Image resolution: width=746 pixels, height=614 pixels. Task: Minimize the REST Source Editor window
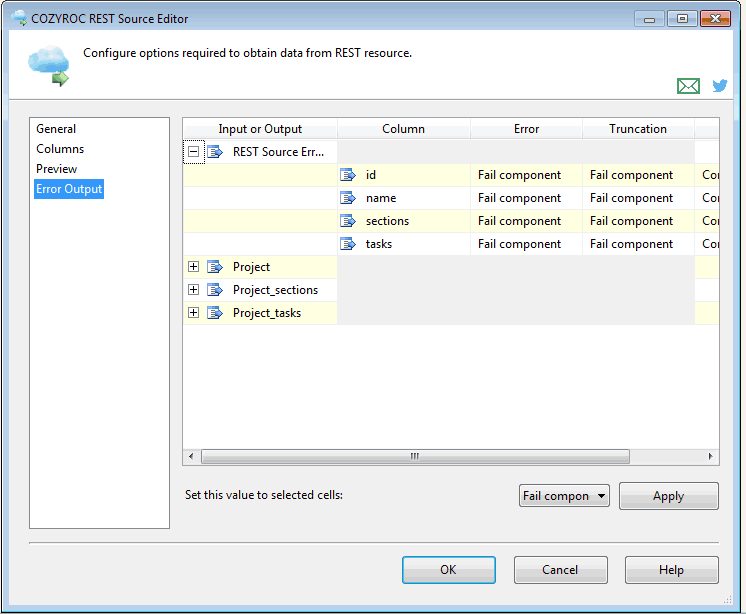[x=649, y=19]
